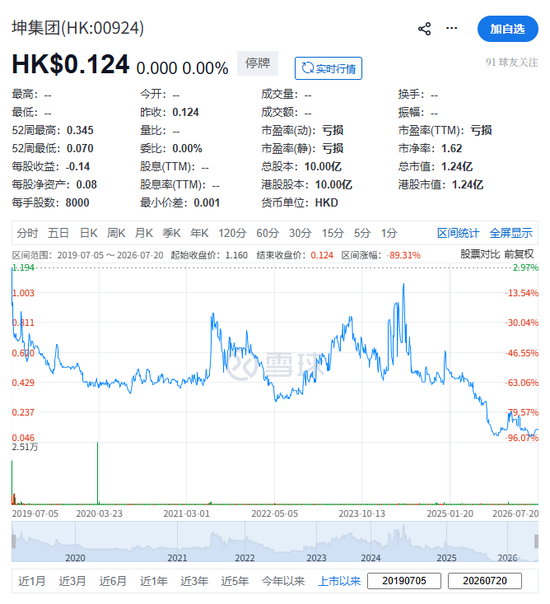Viewport: 550px width, 604px height.
Task: Switch to the 分时 chart tab
Action: pyautogui.click(x=27, y=233)
